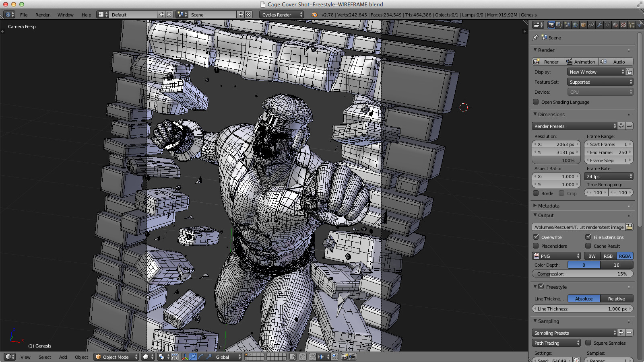Enable Open Shading Language checkbox
Screen dimensions: 644x362
coord(536,102)
